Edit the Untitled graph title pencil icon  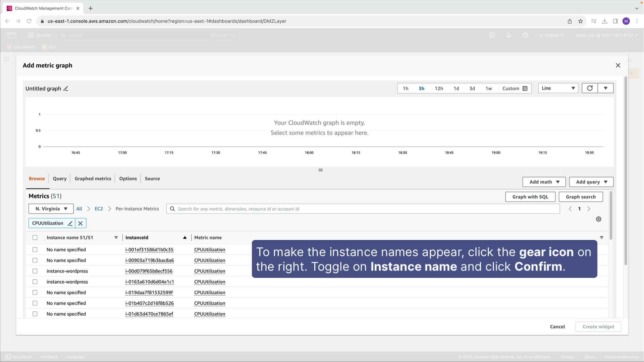tap(66, 88)
